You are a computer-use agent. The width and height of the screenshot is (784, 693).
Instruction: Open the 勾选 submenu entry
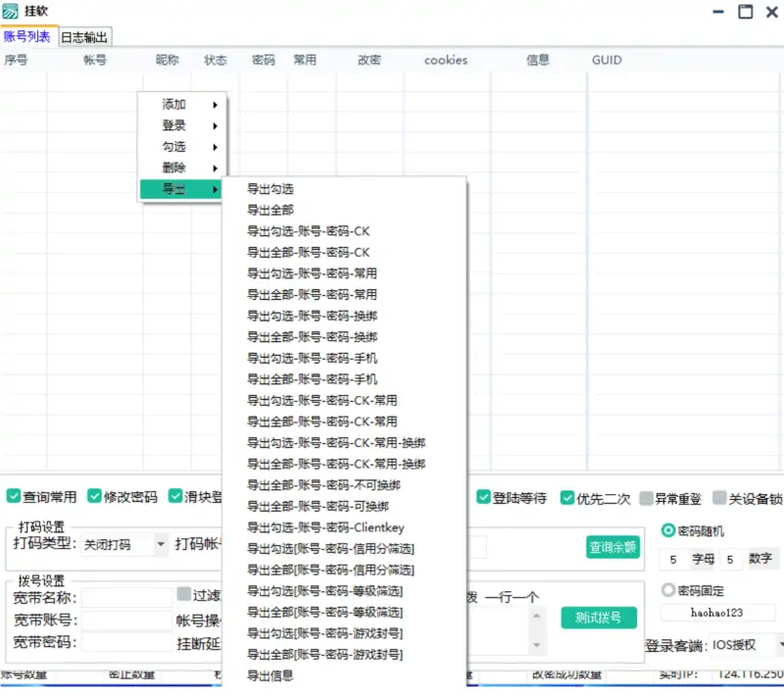(x=174, y=146)
